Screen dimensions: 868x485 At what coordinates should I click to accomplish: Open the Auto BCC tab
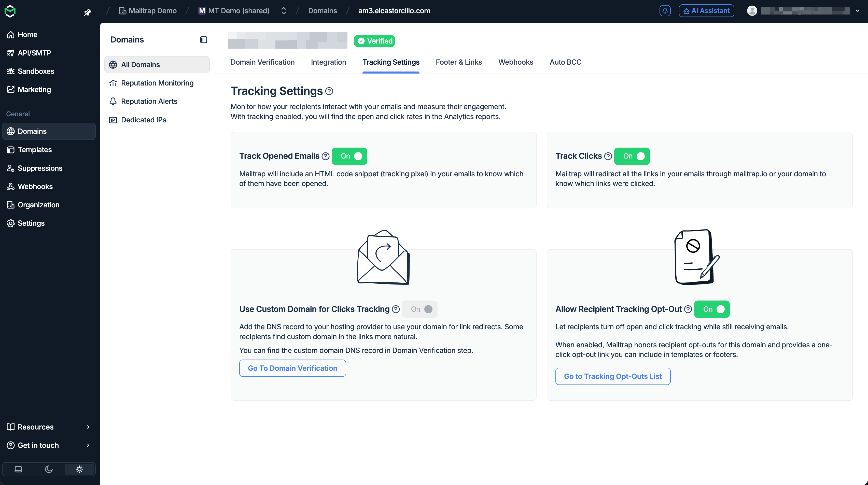pos(565,62)
